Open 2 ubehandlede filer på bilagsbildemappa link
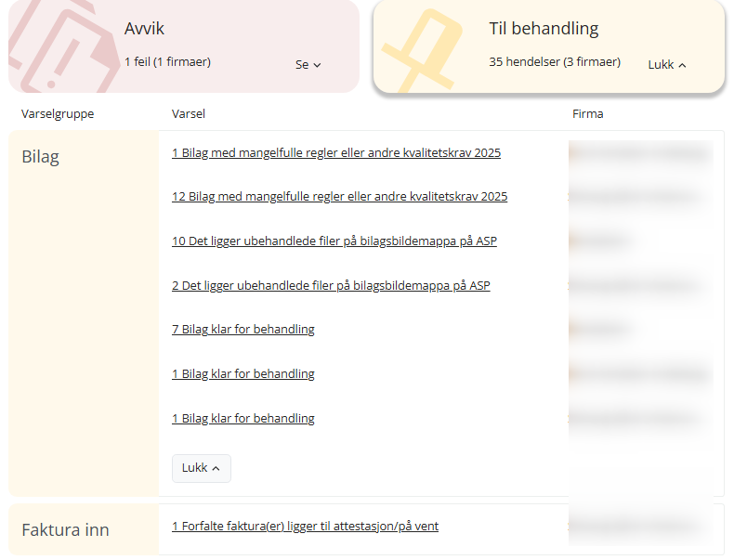 [331, 285]
